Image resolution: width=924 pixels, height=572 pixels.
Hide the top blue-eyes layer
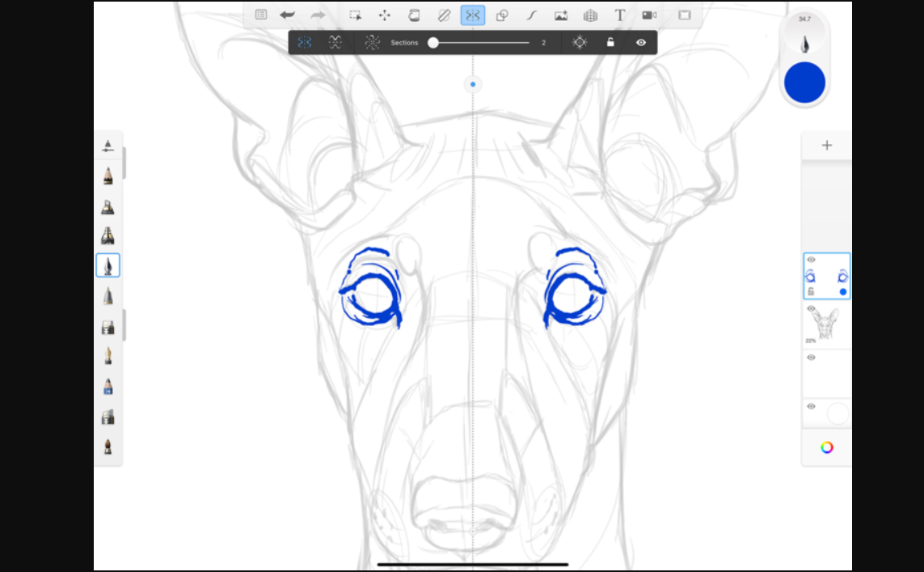(811, 261)
